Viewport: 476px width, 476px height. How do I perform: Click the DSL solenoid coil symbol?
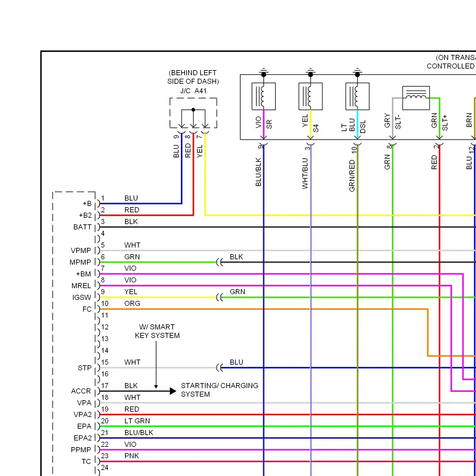click(357, 96)
